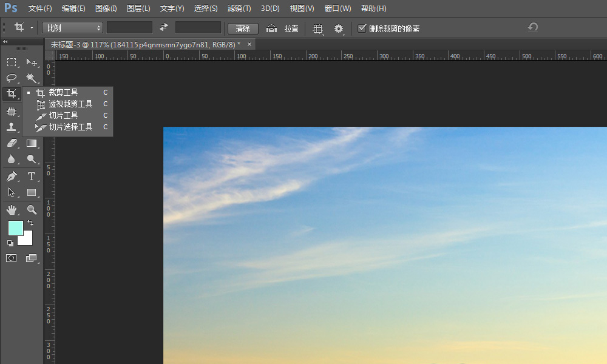Screen dimensions: 607x364
Task: Select the Rectangular Marquee tool
Action: (12, 62)
